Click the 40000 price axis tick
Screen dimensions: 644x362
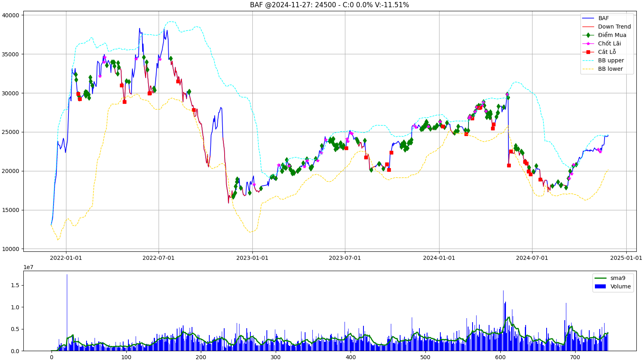coord(10,15)
